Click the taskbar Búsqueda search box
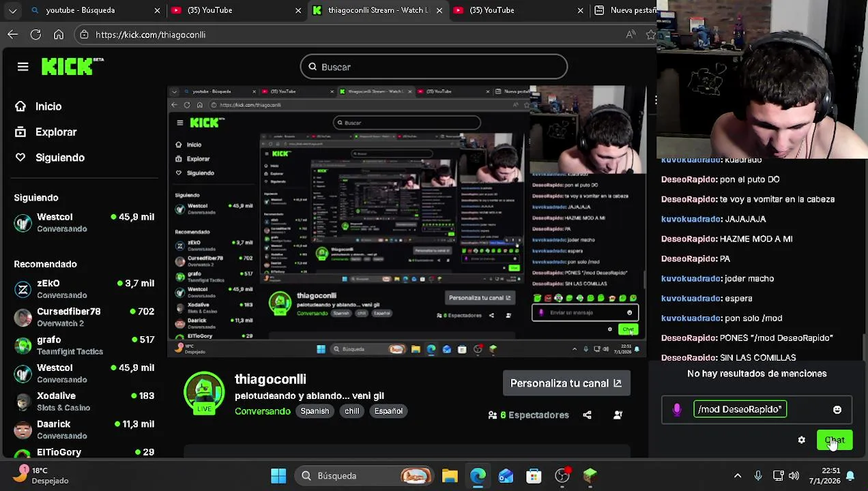Image resolution: width=868 pixels, height=491 pixels. tap(365, 476)
